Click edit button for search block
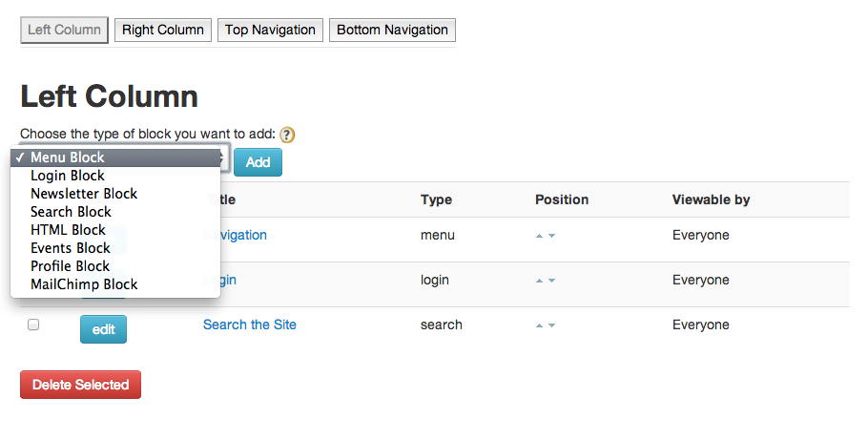868x440 pixels. [x=104, y=329]
